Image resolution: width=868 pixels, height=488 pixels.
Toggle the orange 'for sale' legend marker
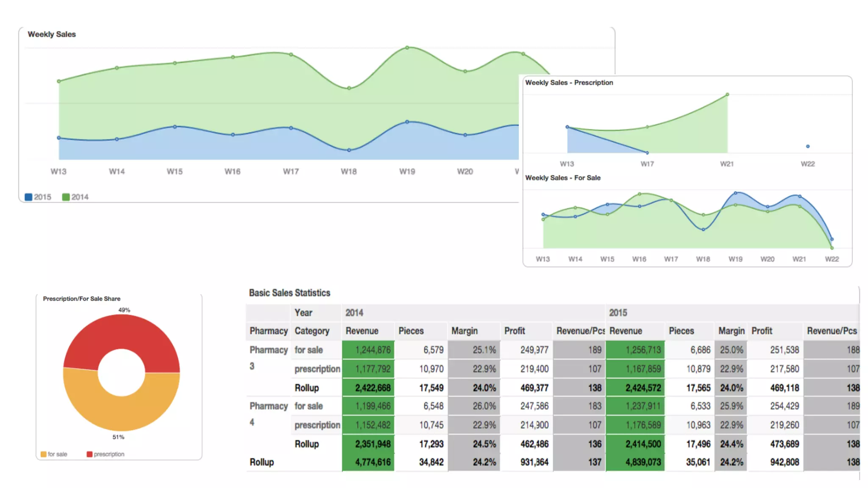(x=43, y=454)
